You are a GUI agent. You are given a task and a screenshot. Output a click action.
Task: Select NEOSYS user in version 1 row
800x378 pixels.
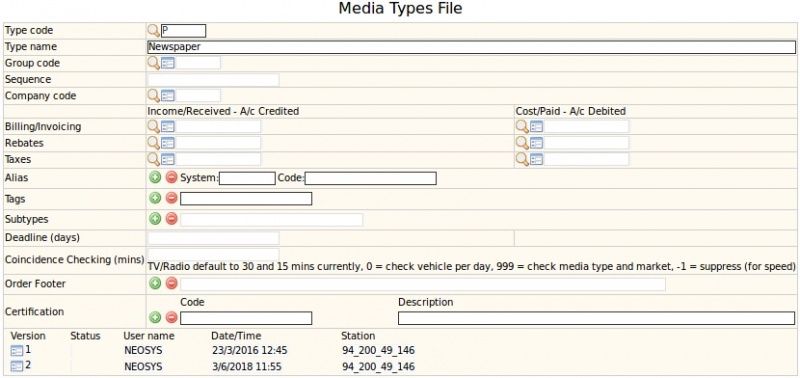coord(143,351)
